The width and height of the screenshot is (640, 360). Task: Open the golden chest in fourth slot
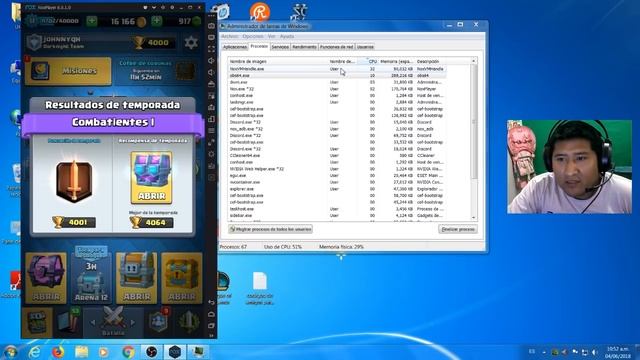(x=182, y=278)
